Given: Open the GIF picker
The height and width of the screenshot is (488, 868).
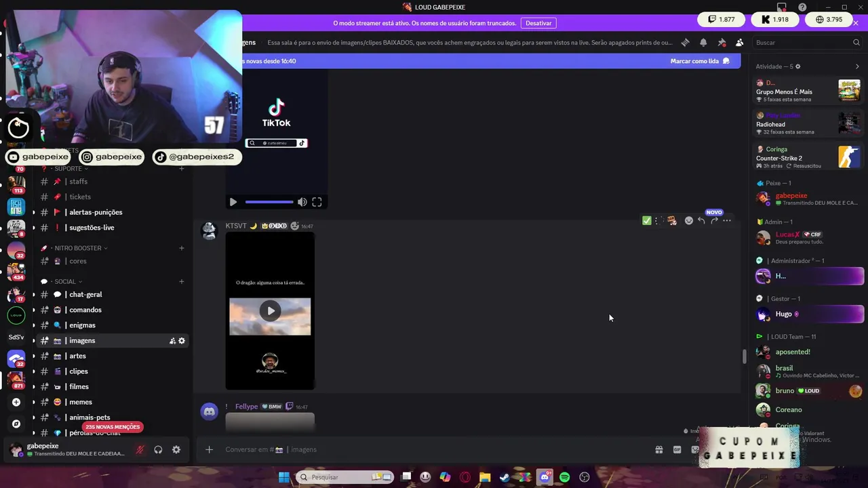Looking at the screenshot, I should [x=677, y=449].
